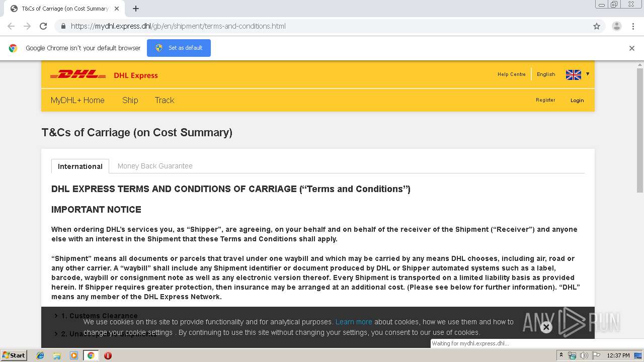Open the Chrome profile avatar
Viewport: 644px width, 362px height.
(617, 26)
